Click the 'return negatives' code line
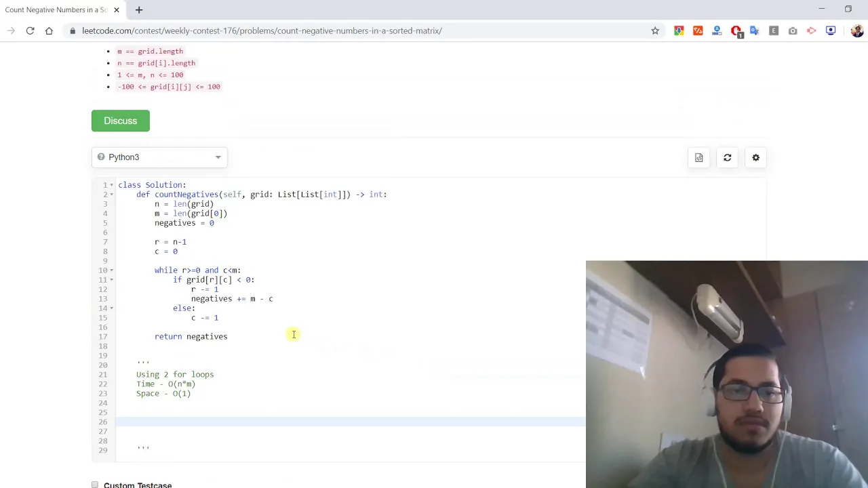Viewport: 868px width, 488px height. click(x=191, y=336)
